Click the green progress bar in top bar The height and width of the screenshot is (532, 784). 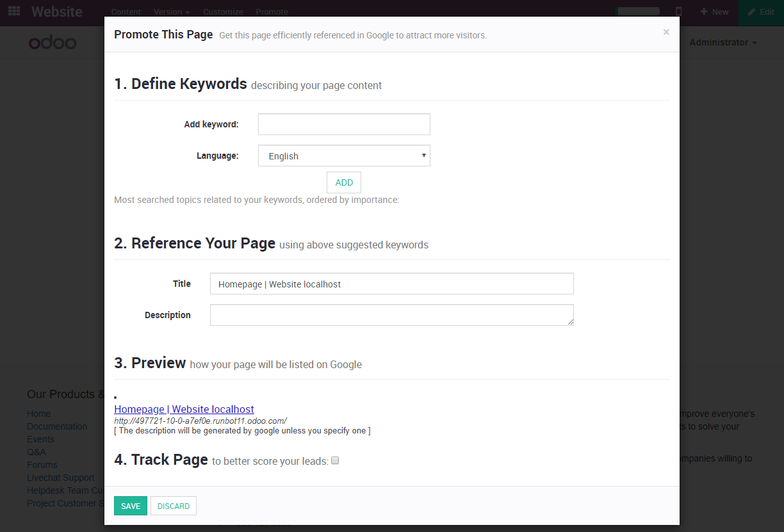click(637, 12)
